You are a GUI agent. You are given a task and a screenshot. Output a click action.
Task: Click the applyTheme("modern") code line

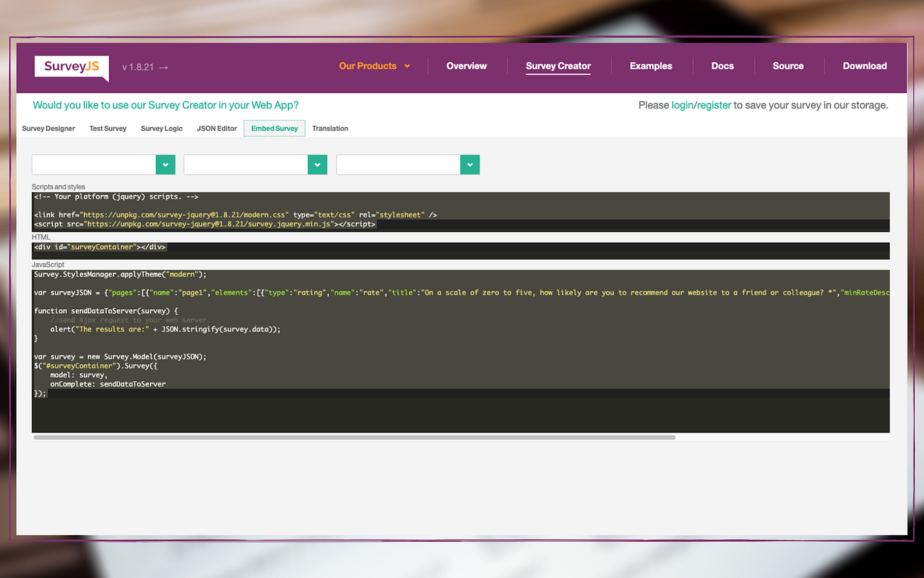(120, 275)
